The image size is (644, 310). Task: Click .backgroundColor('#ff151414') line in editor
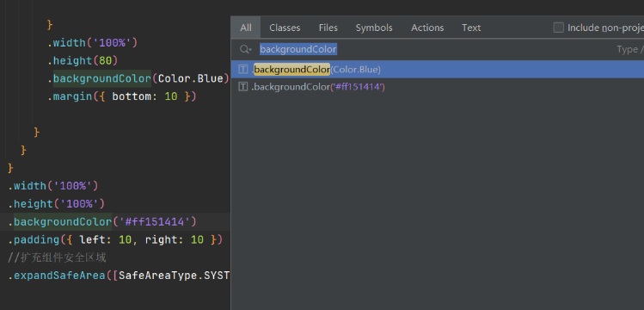coord(102,222)
